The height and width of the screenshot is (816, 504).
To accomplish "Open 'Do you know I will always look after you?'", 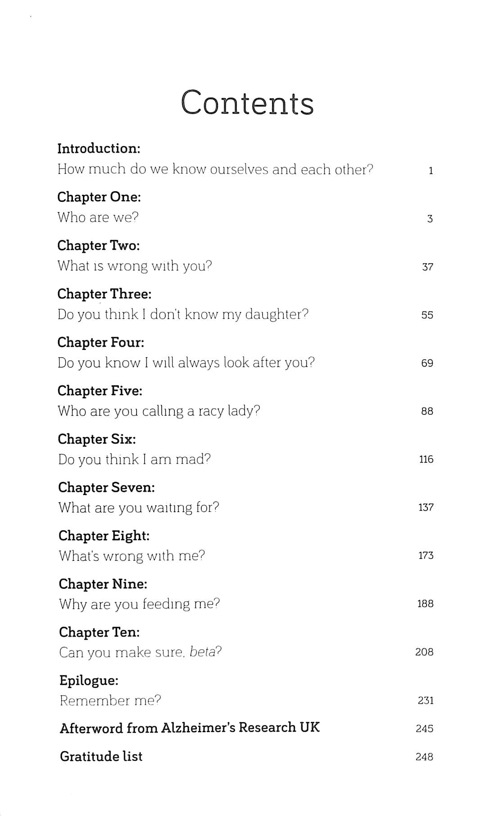I will click(x=186, y=363).
